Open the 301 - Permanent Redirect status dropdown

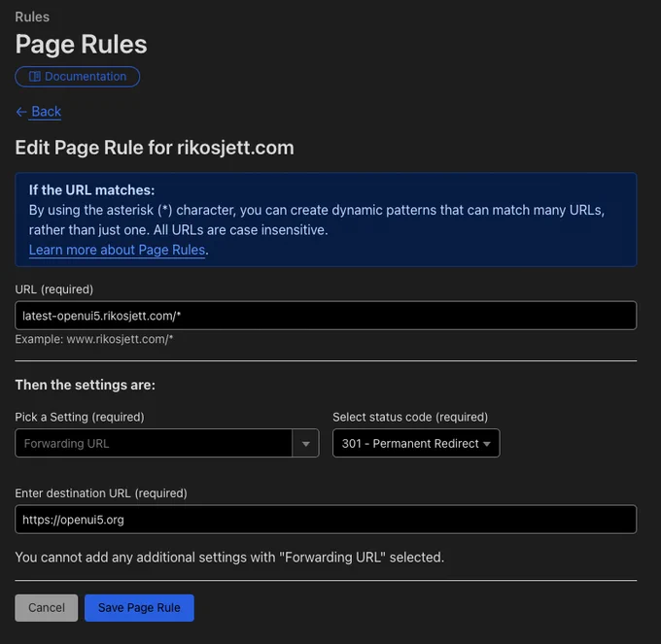point(416,443)
